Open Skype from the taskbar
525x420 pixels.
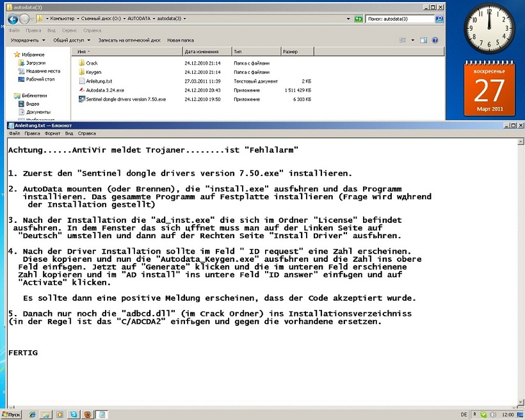click(x=74, y=415)
